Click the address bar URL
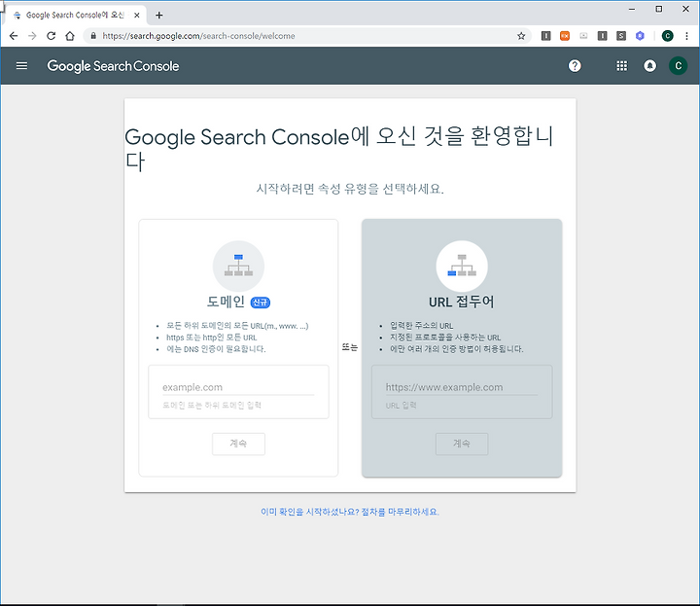The image size is (700, 606). click(x=198, y=36)
